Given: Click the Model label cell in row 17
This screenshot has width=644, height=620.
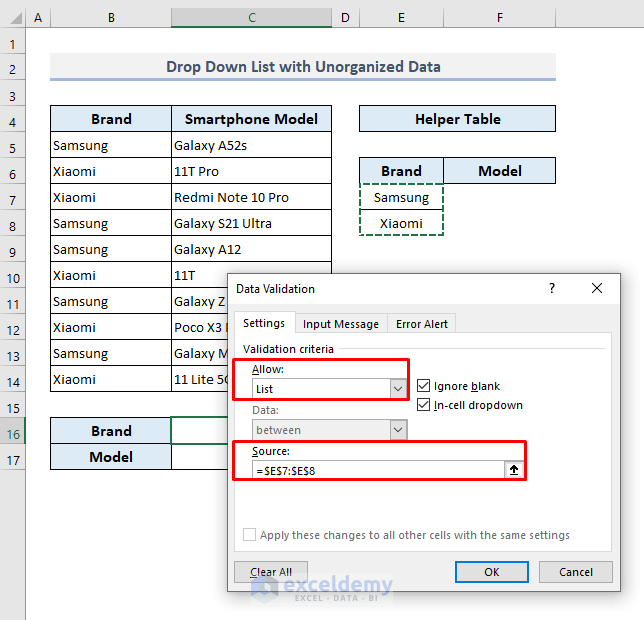Looking at the screenshot, I should [x=111, y=457].
